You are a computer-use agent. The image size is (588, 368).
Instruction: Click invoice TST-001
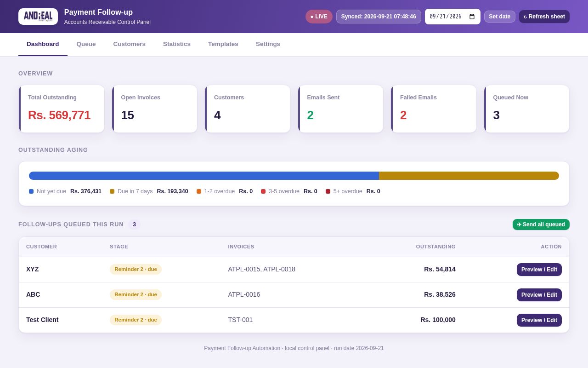coord(240,320)
